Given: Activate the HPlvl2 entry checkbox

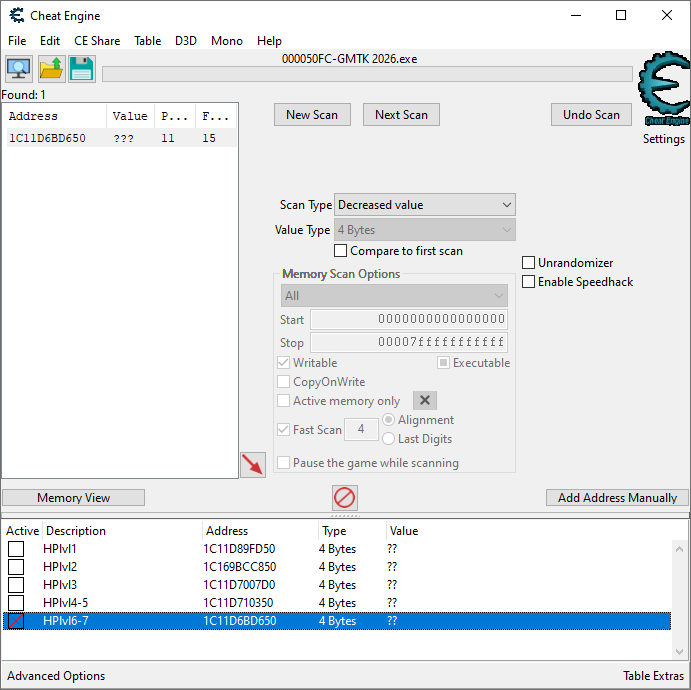Looking at the screenshot, I should click(x=16, y=567).
